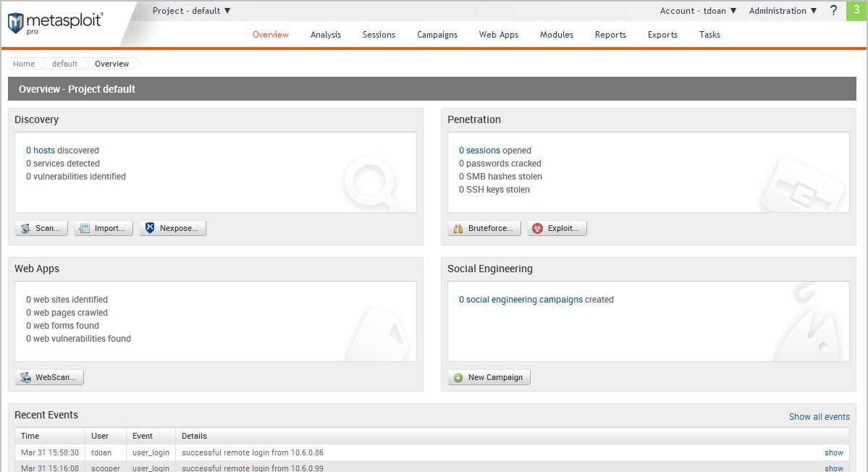Click the scooper user cell
Screen dimensions: 868x472
105,468
